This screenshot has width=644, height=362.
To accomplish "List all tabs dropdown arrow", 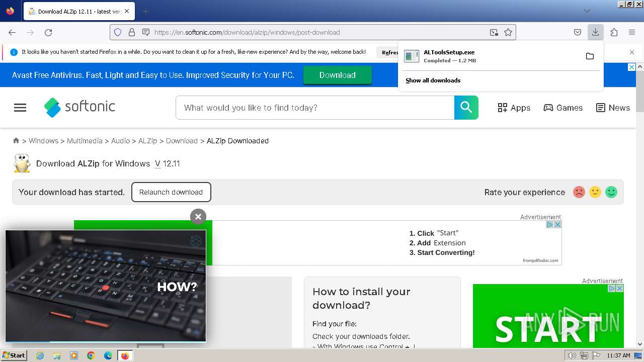I will click(587, 11).
